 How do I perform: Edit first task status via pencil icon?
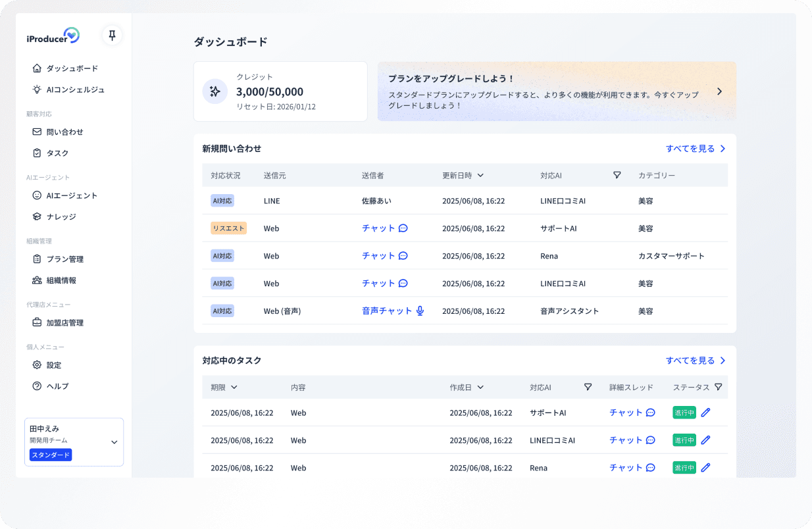pos(705,412)
